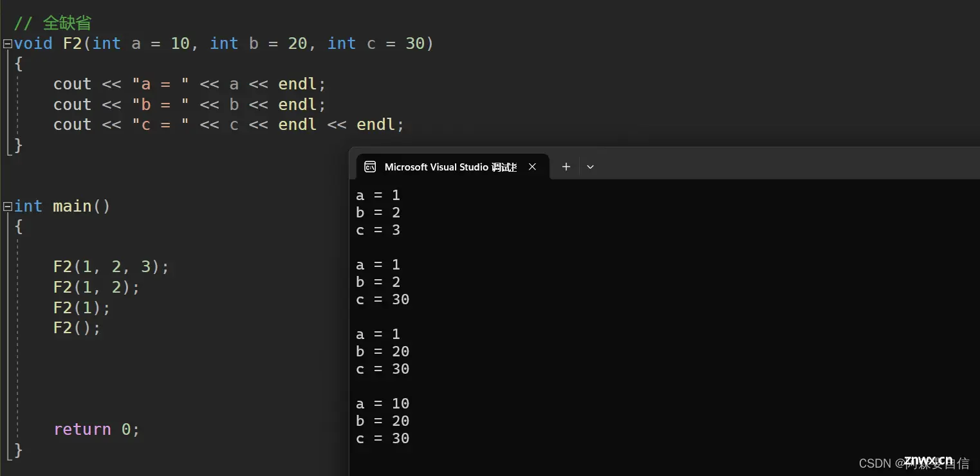This screenshot has width=980, height=476.
Task: Click the call F2(1, 2, 3);
Action: click(x=111, y=267)
